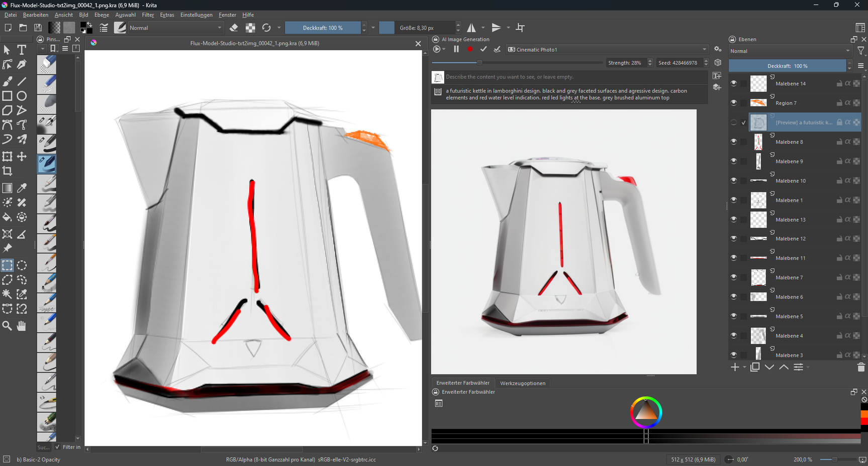Click the red record button in AI panel
Screen dimensions: 868x466
coord(470,49)
